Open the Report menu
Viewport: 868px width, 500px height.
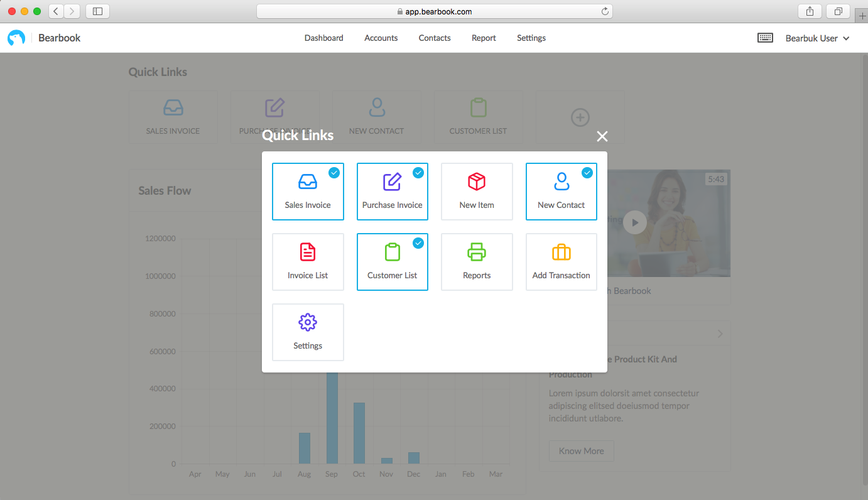[484, 38]
